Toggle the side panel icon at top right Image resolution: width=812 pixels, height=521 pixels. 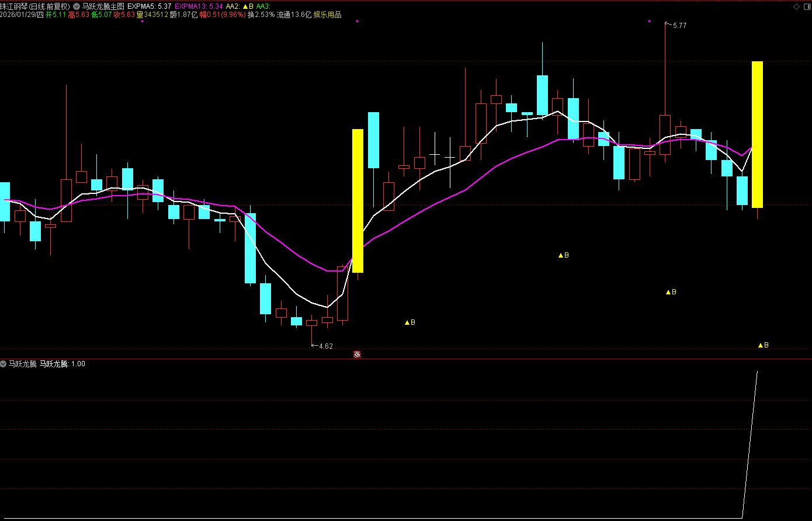[x=806, y=6]
